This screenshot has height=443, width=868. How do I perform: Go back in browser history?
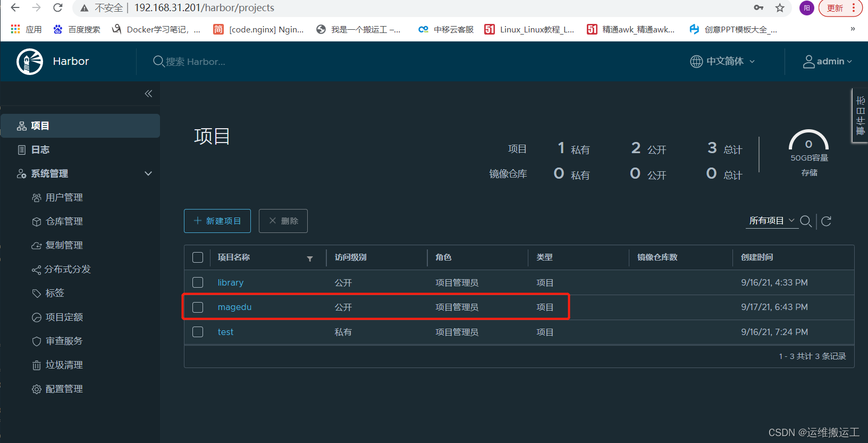(x=15, y=7)
